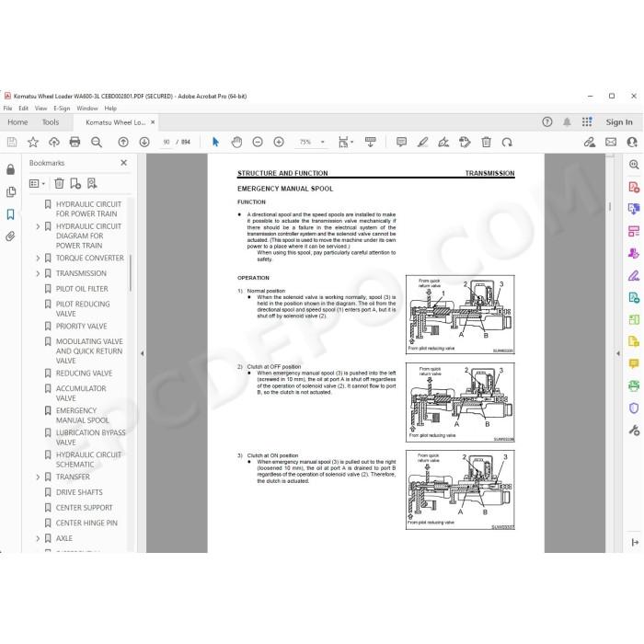Expand the TRANSFER bookmark chevron
Image resolution: width=644 pixels, height=644 pixels.
[x=38, y=477]
